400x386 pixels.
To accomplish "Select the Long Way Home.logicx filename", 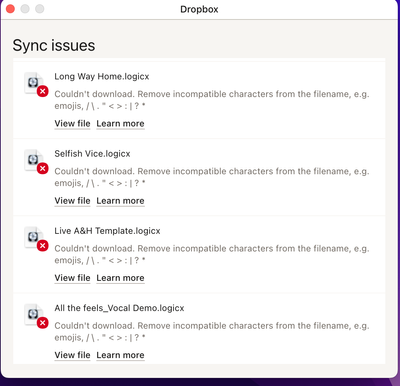I will pyautogui.click(x=102, y=77).
